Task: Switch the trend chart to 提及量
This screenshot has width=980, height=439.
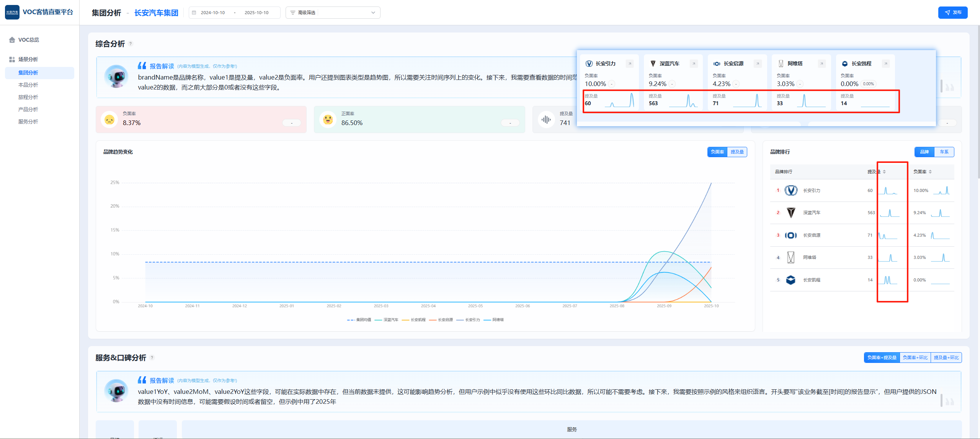Action: coord(737,152)
